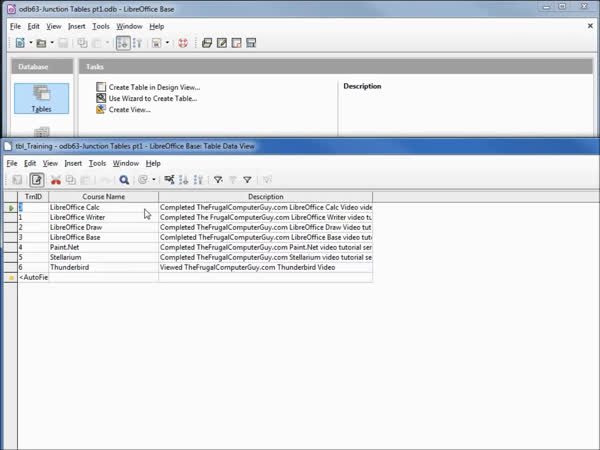Click Help lifebuoy icon in main toolbar
The width and height of the screenshot is (600, 450).
tap(183, 43)
